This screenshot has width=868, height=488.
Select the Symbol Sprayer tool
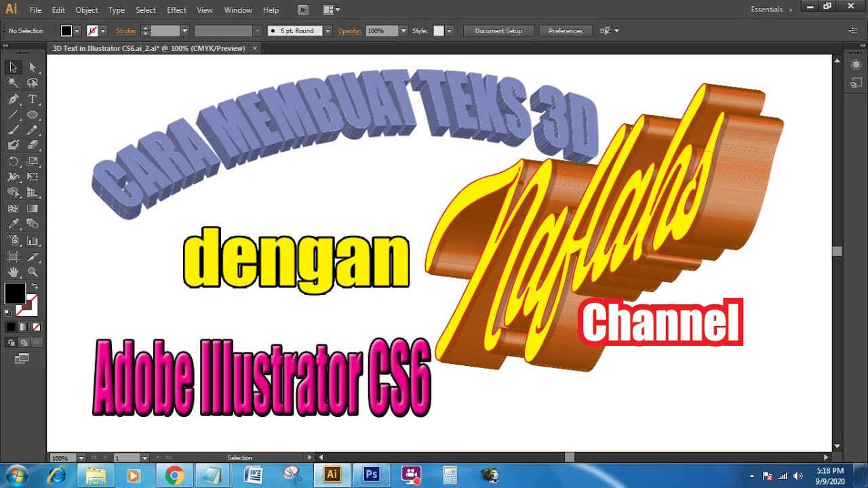click(x=13, y=241)
